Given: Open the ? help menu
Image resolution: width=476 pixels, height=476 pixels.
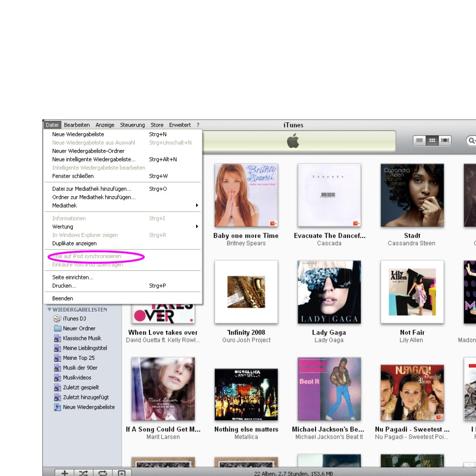Looking at the screenshot, I should pyautogui.click(x=198, y=125).
